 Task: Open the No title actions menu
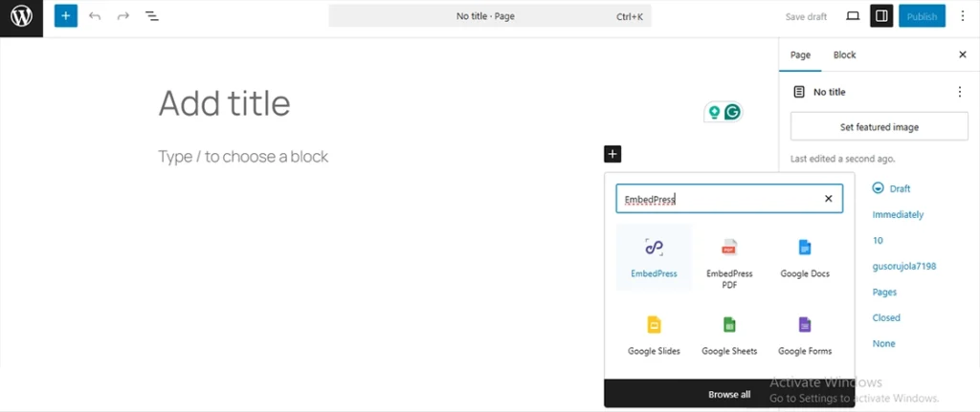coord(960,92)
